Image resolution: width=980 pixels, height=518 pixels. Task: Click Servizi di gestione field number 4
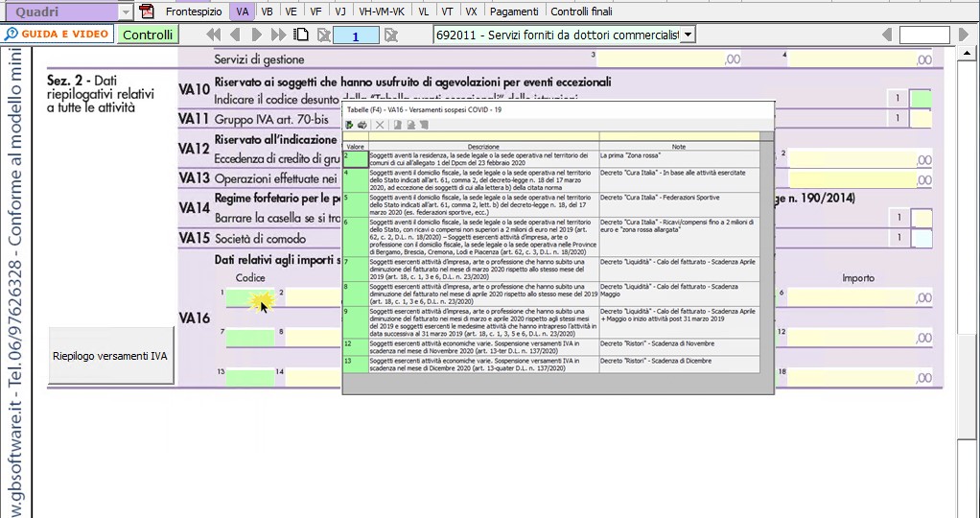[x=861, y=59]
